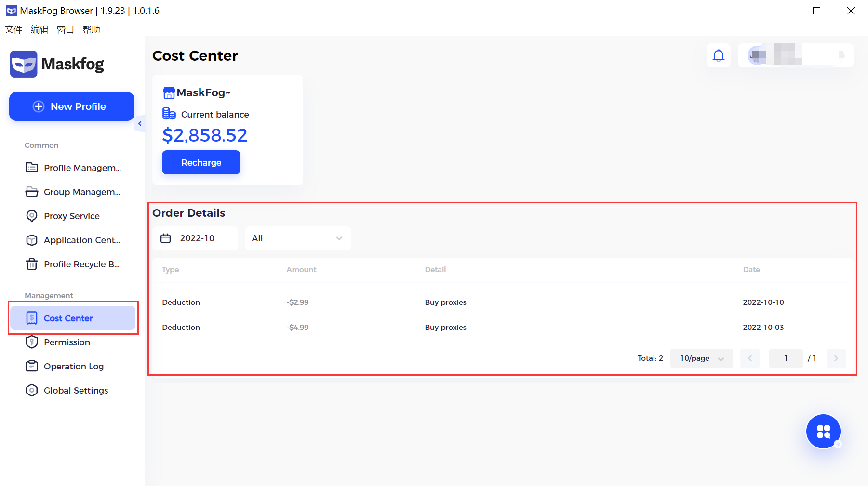Click the Operation Log clipboard icon

pos(32,366)
